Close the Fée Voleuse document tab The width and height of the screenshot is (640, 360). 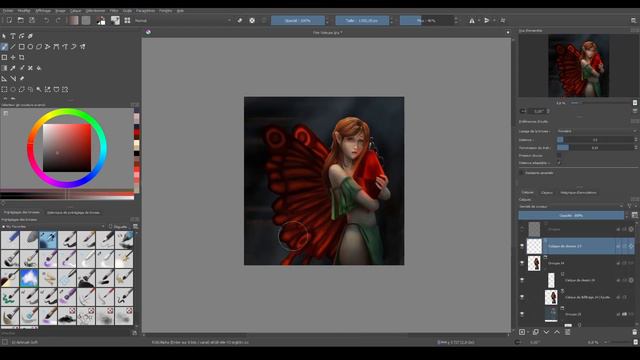click(x=508, y=32)
